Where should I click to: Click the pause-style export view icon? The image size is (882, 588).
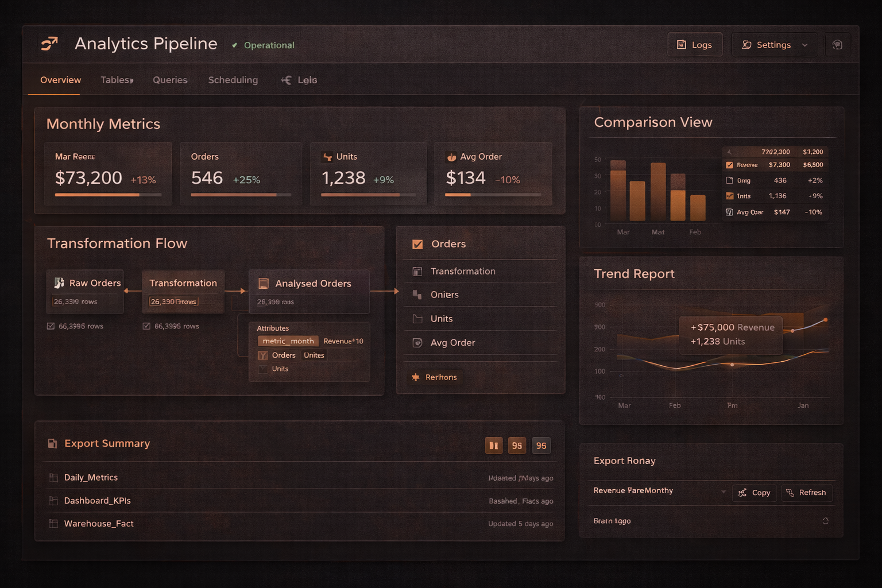click(x=493, y=445)
